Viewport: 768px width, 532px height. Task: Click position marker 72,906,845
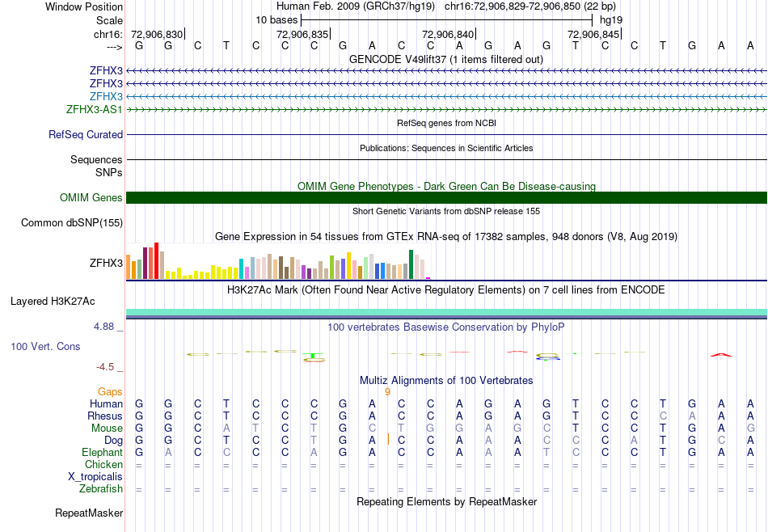tap(593, 34)
